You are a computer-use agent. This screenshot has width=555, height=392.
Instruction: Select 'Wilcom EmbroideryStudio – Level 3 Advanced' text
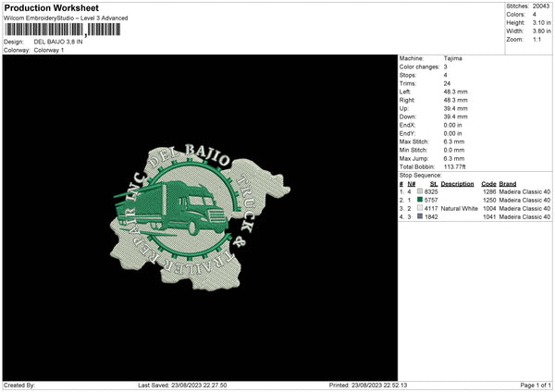66,18
